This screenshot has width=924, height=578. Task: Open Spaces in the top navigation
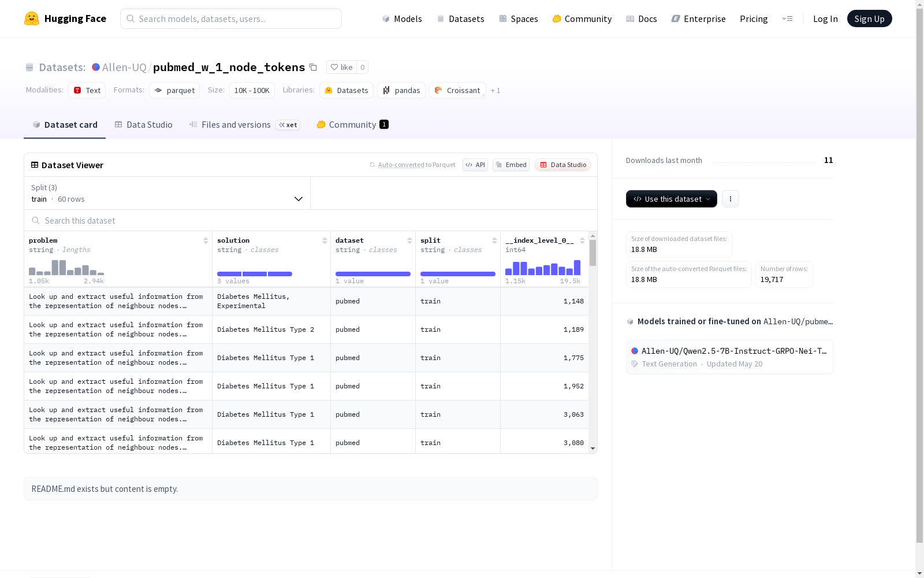[519, 18]
